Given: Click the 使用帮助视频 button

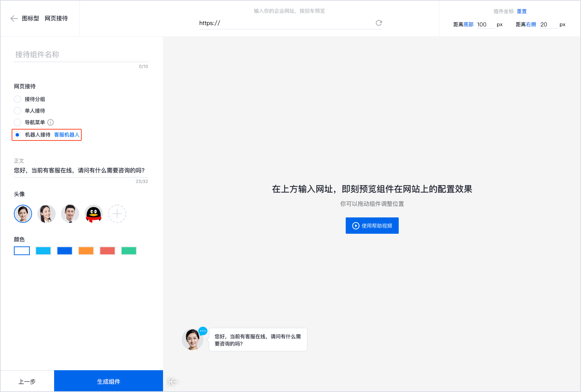Looking at the screenshot, I should (372, 226).
